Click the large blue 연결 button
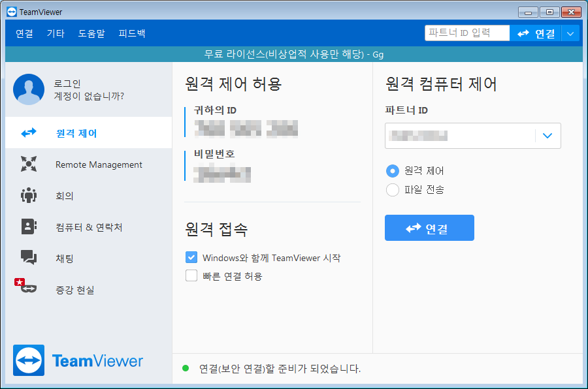The width and height of the screenshot is (588, 389). pos(429,228)
